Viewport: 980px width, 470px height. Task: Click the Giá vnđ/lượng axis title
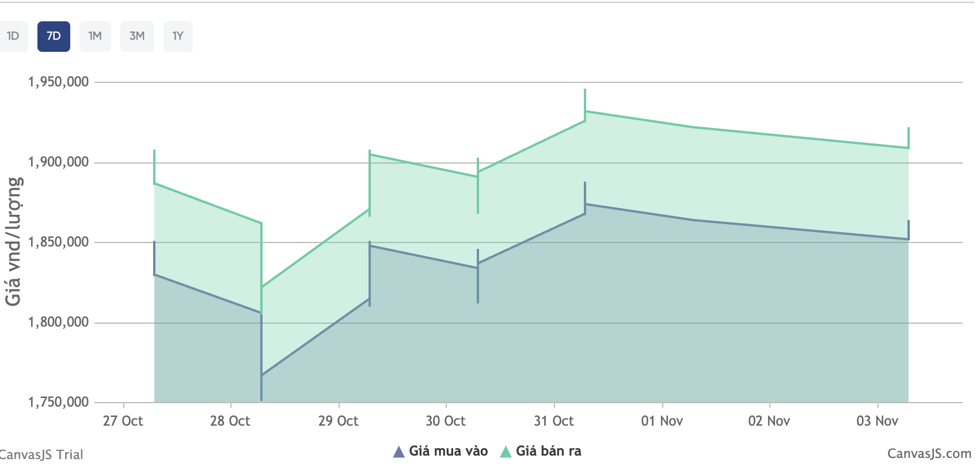click(x=13, y=241)
